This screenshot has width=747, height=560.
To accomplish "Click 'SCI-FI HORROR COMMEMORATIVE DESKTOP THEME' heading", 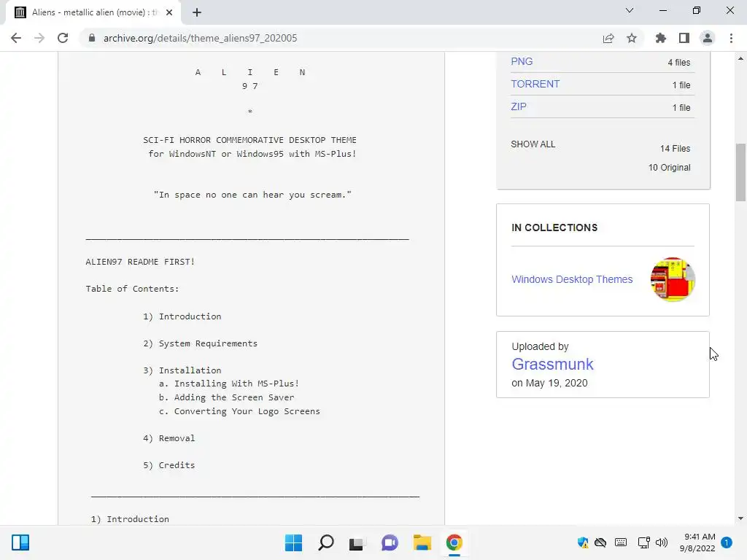I will point(249,140).
